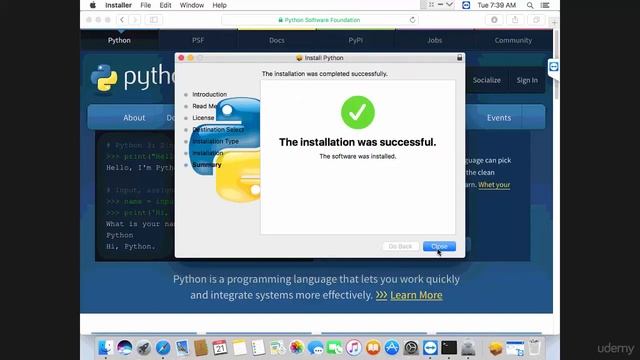
Task: Toggle Safari sidebar button
Action: point(154,20)
